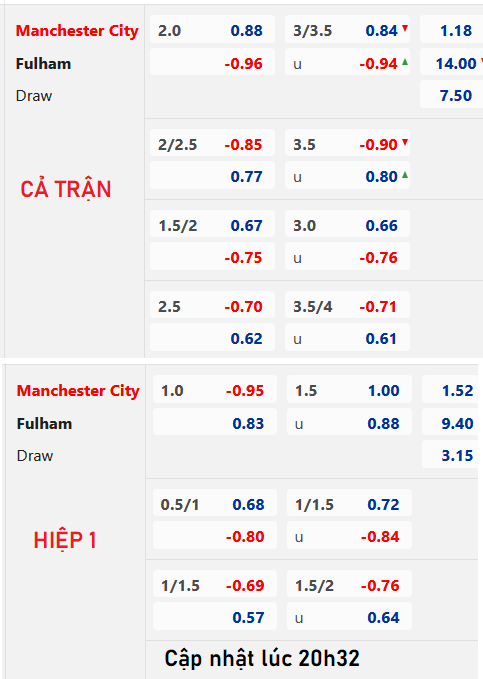Pick under 3.0 goals at -0.76
Image resolution: width=483 pixels, height=679 pixels.
click(347, 257)
